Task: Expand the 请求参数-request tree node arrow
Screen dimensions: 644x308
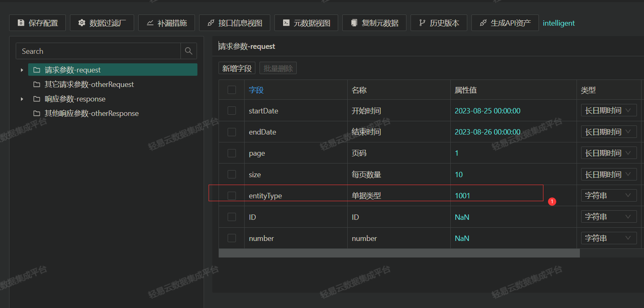Action: (22, 70)
